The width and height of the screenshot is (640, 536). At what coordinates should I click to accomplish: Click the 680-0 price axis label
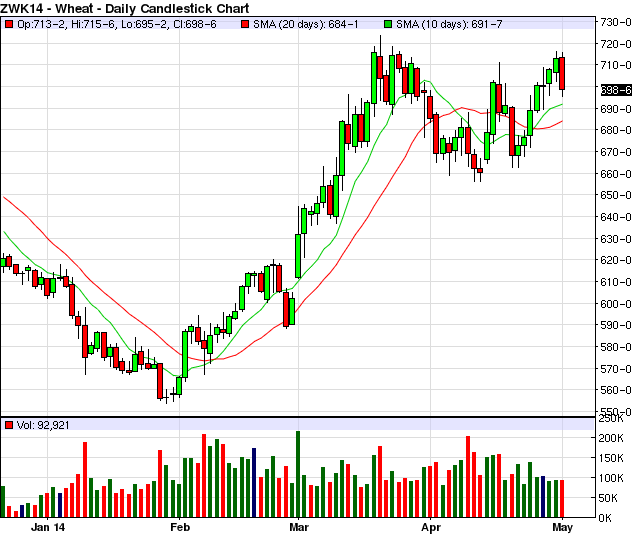(616, 130)
